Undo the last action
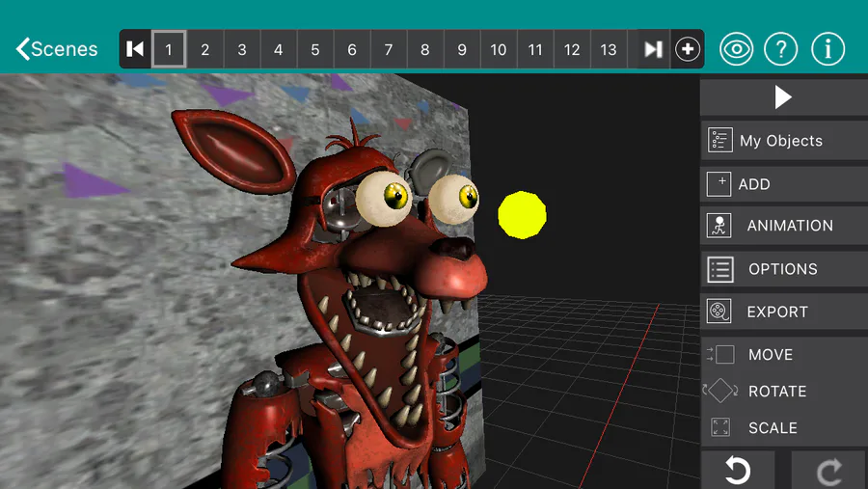The width and height of the screenshot is (868, 489). pyautogui.click(x=738, y=470)
